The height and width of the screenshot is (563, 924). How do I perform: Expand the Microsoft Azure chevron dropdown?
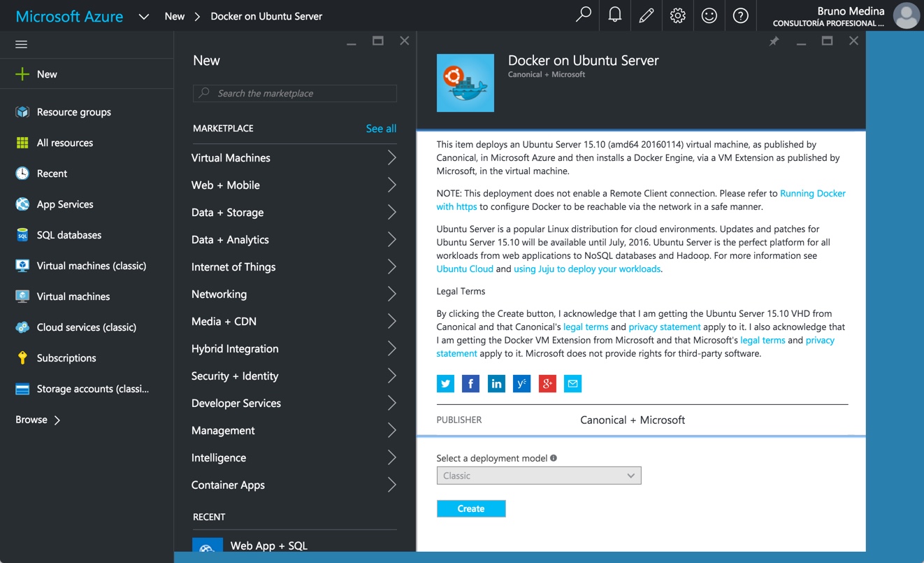tap(144, 16)
